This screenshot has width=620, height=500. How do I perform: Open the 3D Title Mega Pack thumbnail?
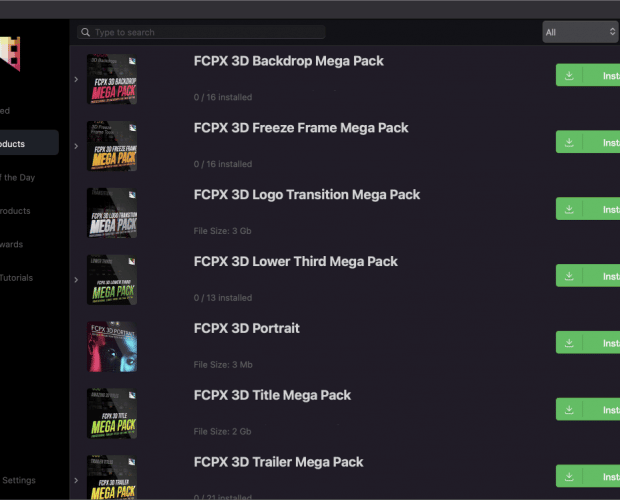(112, 413)
